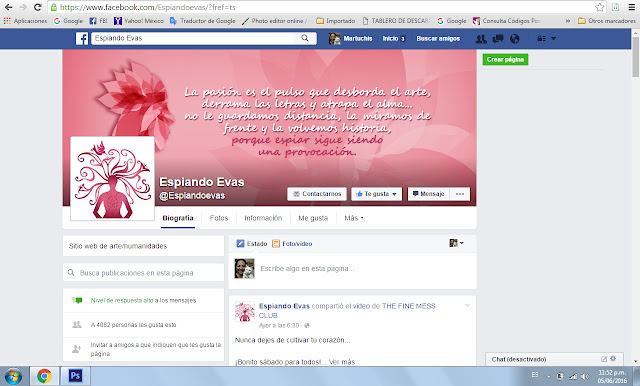Open the Consulta Códigos bookmark
The height and width of the screenshot is (386, 640).
507,21
